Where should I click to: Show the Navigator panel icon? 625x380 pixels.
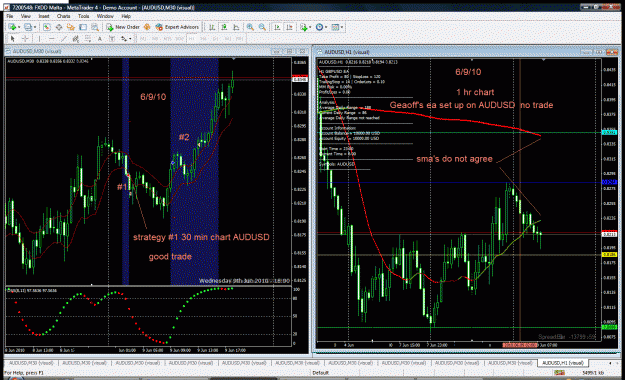pyautogui.click(x=71, y=27)
